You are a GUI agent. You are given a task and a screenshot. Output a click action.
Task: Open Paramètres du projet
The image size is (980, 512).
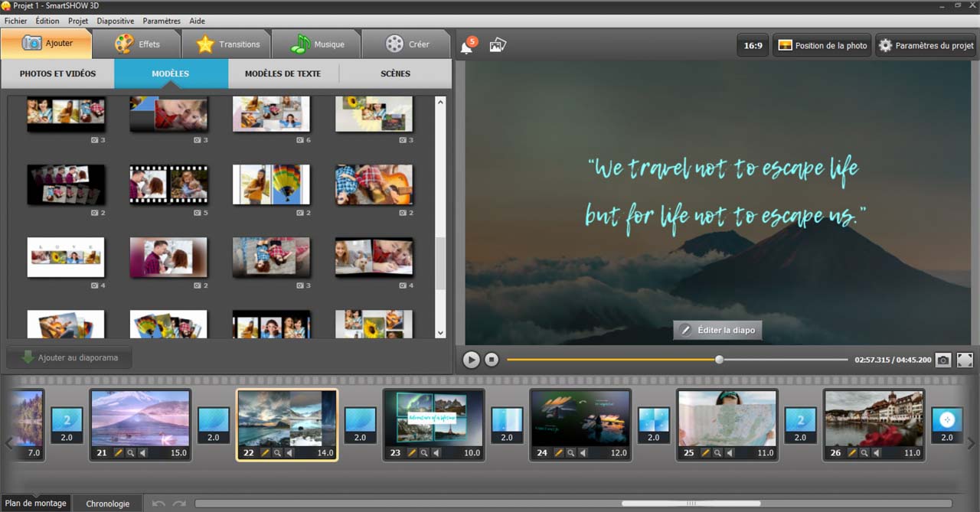[926, 45]
